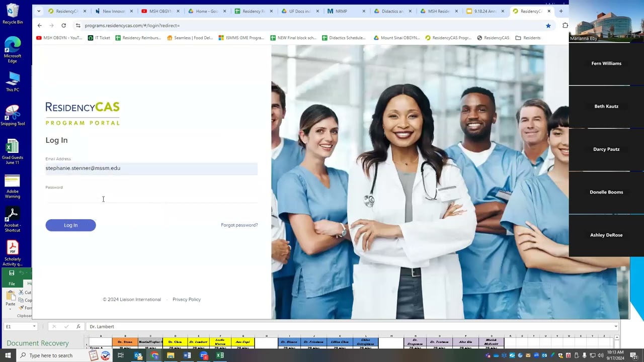Open Outlook from the taskbar
Viewport: 644px width, 362px height.
pos(138,355)
